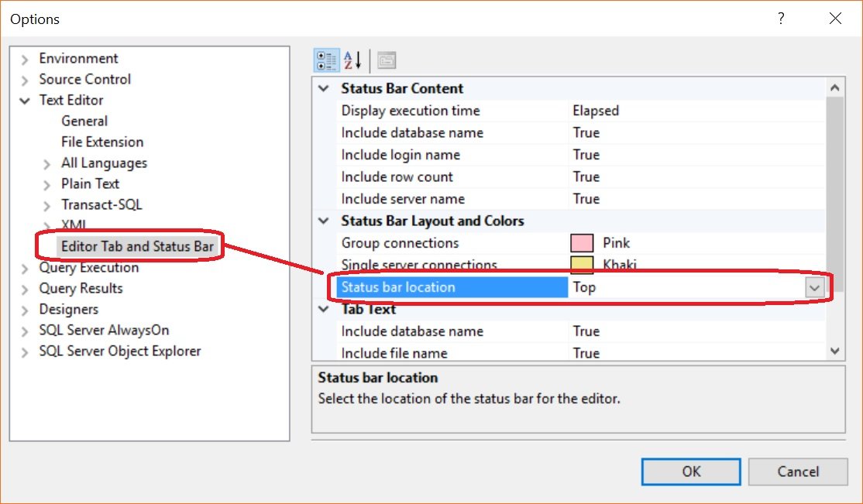Select the Status bar location row

tap(581, 287)
